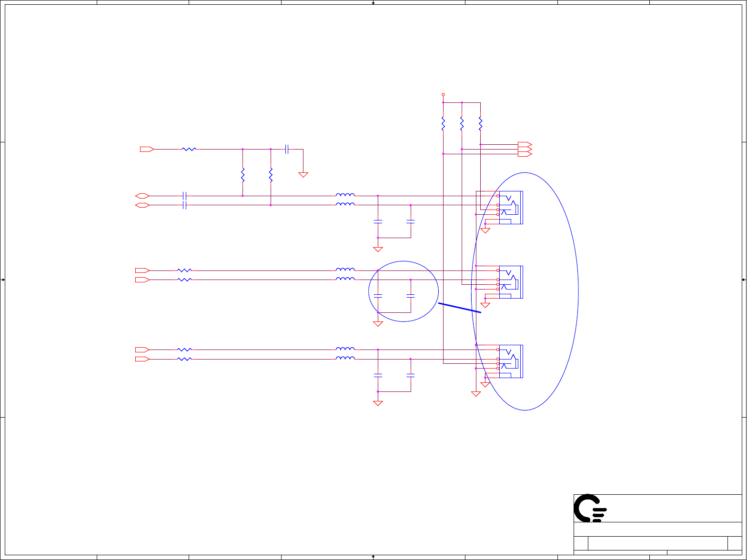Select the horizontal capacitor leading to the top ground
Screen dimensions: 747x560
[287, 149]
